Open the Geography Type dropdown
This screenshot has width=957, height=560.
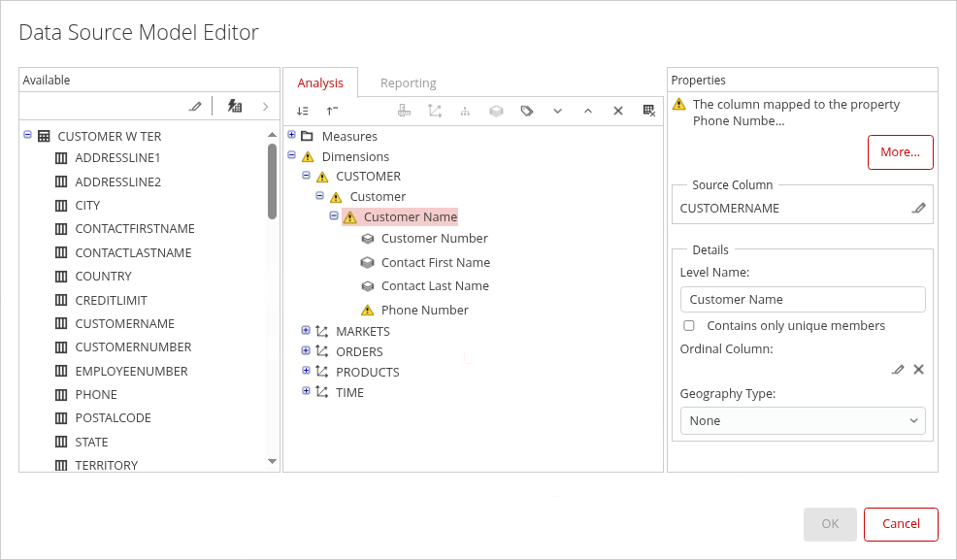(803, 421)
